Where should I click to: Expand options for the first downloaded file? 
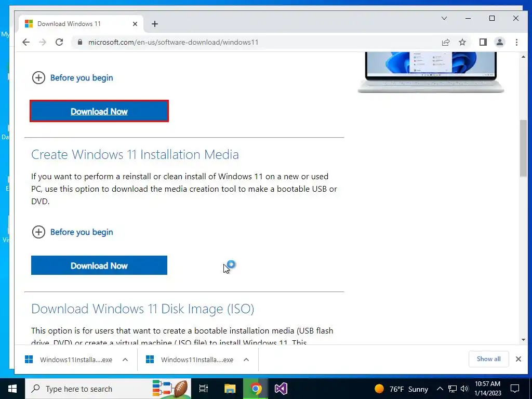coord(125,360)
